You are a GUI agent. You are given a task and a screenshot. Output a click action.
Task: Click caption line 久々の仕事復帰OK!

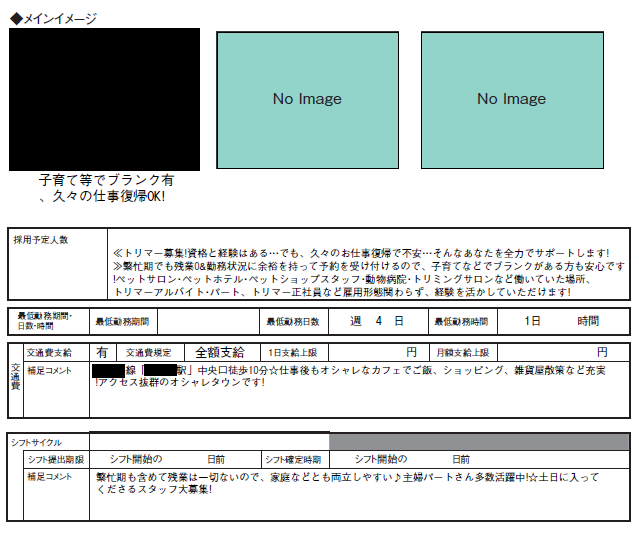pyautogui.click(x=102, y=196)
